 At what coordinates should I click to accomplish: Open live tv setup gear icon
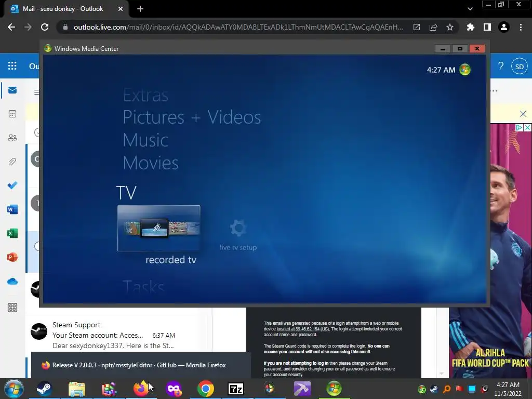tap(238, 229)
